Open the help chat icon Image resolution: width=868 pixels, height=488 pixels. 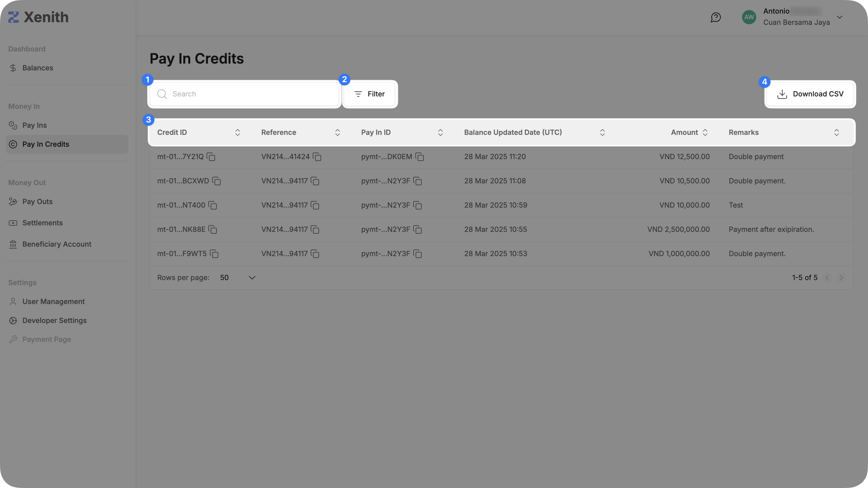click(715, 17)
